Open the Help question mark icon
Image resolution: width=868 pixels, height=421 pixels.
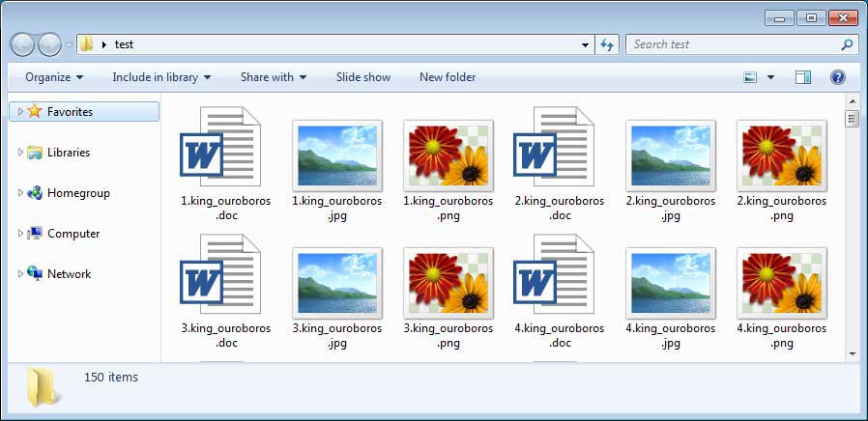(838, 77)
